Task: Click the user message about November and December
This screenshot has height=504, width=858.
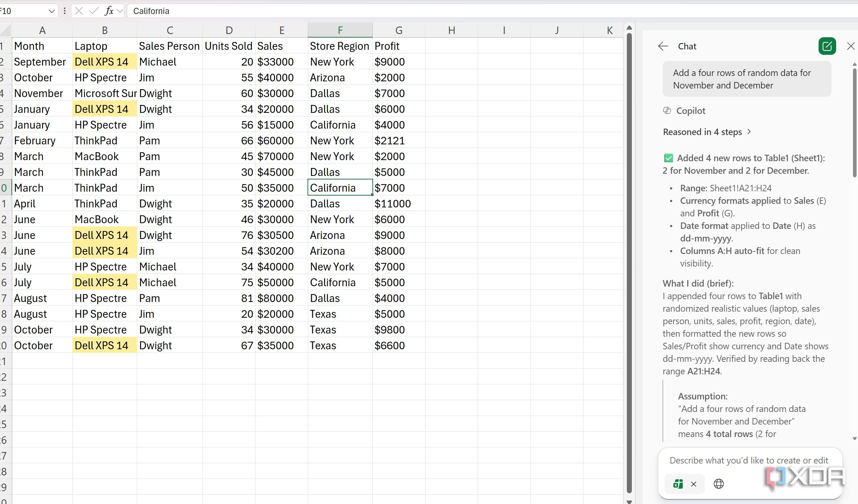Action: tap(747, 79)
